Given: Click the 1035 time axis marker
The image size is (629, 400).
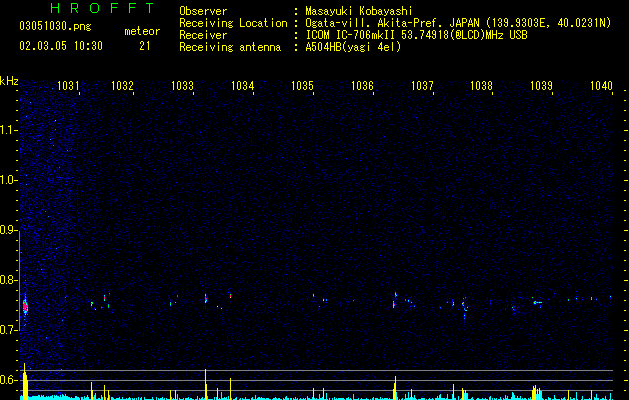Looking at the screenshot, I should pos(302,85).
